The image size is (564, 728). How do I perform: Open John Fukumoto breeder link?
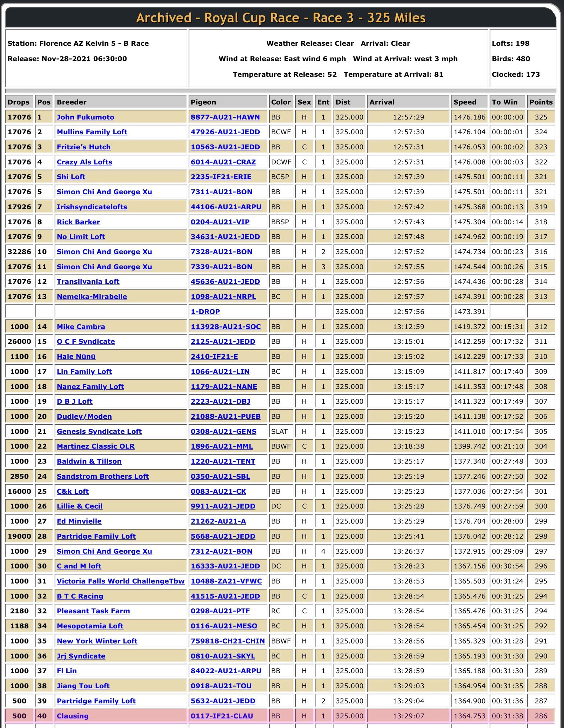click(85, 117)
